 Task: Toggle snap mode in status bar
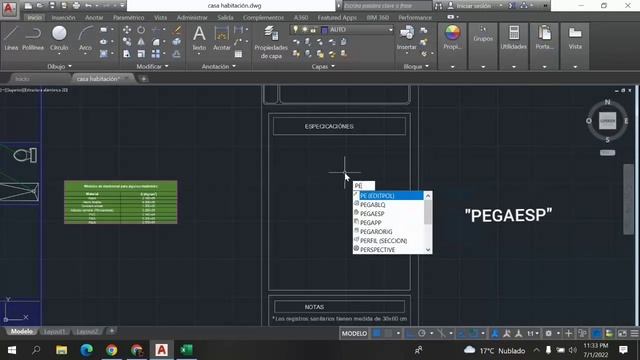pyautogui.click(x=388, y=333)
